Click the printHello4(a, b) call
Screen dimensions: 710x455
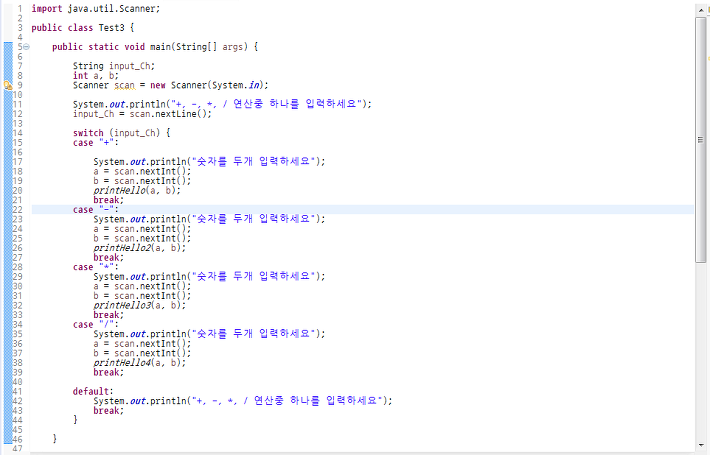(x=139, y=363)
